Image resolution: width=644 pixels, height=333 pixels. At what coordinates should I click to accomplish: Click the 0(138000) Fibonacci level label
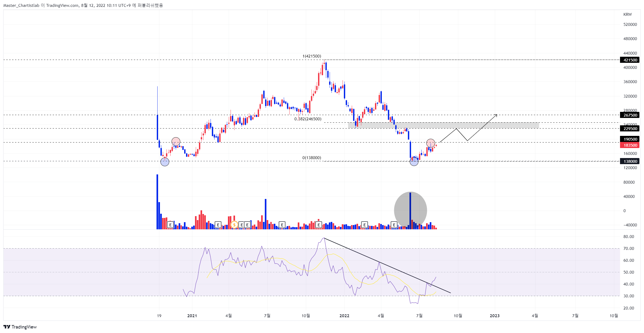point(312,158)
